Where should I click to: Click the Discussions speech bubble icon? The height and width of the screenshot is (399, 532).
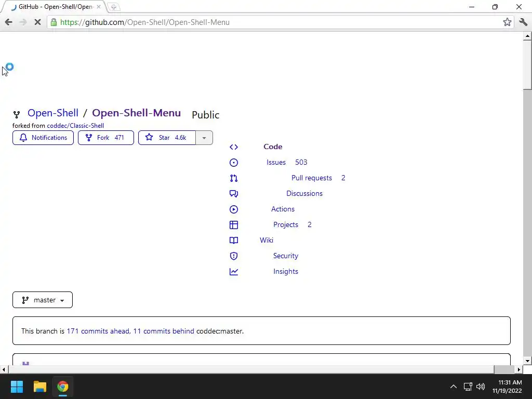coord(234,194)
